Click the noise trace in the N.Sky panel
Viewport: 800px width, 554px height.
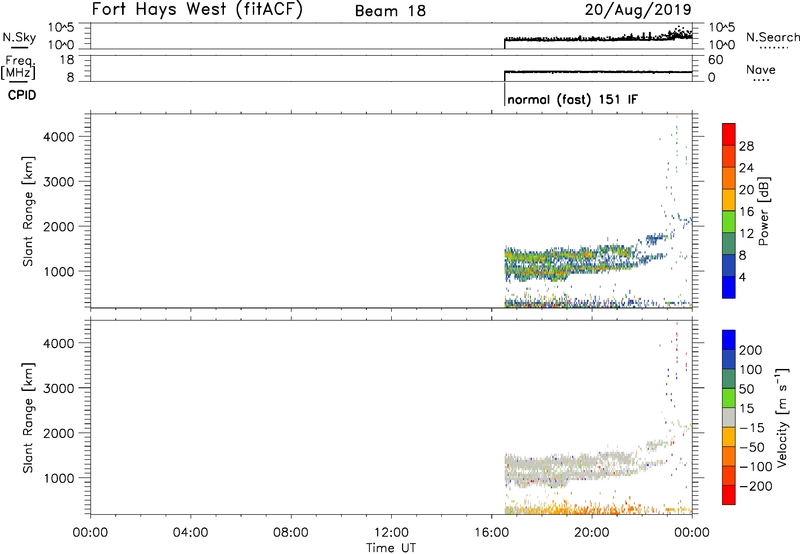[x=598, y=38]
